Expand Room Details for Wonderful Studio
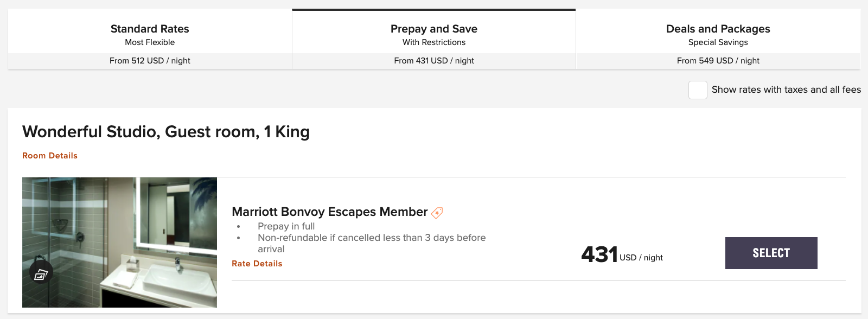Screen dimensions: 868x319 point(49,156)
